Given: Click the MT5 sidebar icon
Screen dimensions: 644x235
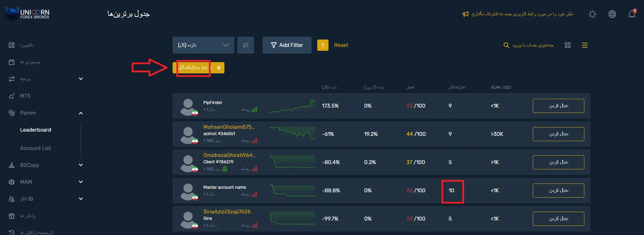Looking at the screenshot, I should click(12, 96).
